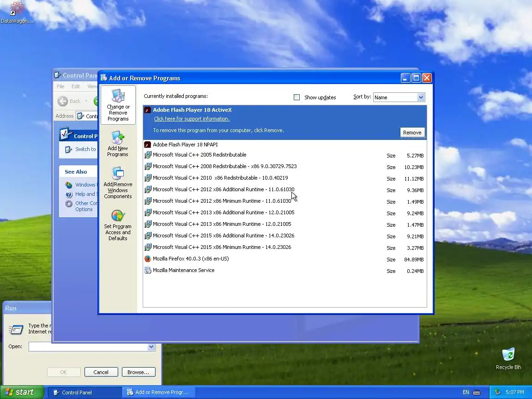Select Visual C++ 2012 x86 Additional Runtime entry
532x399 pixels.
point(285,190)
